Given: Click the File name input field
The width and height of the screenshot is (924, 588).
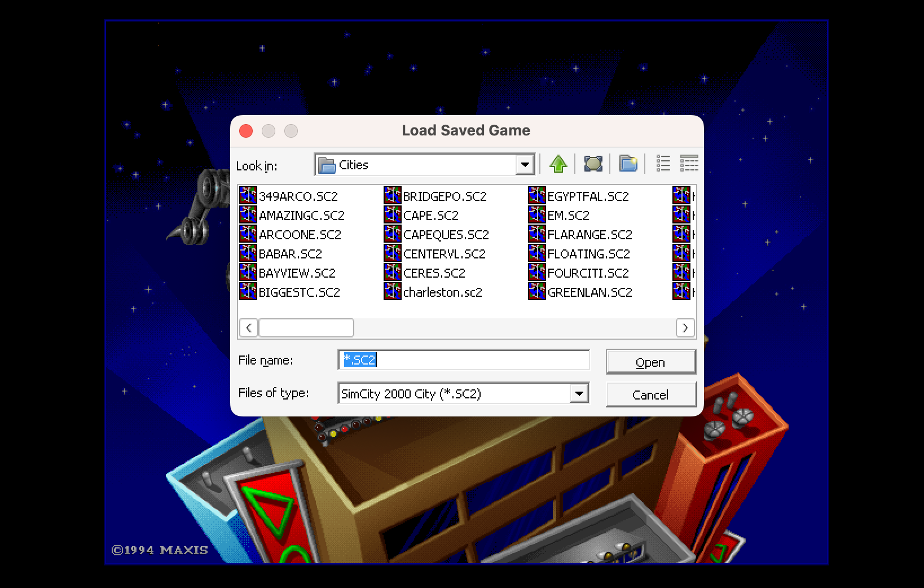Looking at the screenshot, I should [x=464, y=360].
